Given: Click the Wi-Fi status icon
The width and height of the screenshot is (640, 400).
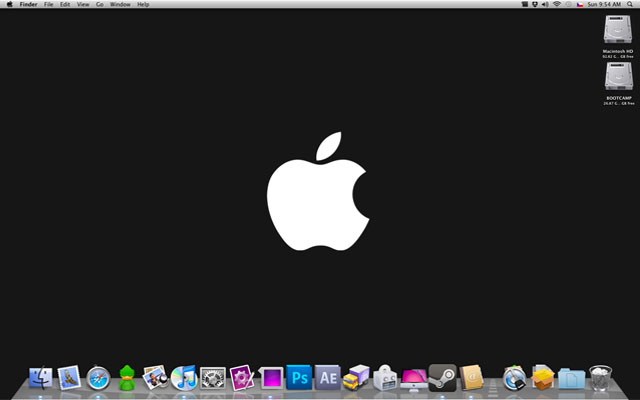Looking at the screenshot, I should pos(557,5).
